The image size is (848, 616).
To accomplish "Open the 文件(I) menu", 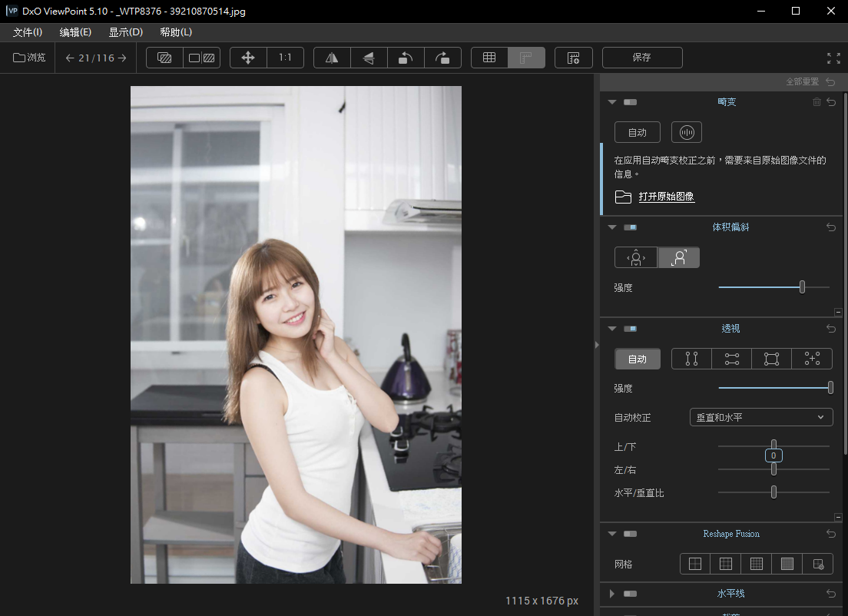I will point(28,32).
